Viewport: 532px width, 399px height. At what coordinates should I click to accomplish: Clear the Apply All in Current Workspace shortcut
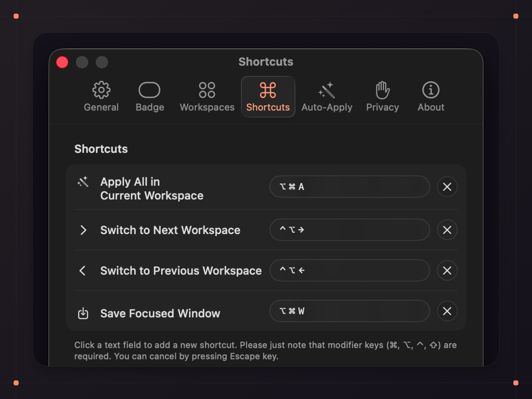(447, 187)
